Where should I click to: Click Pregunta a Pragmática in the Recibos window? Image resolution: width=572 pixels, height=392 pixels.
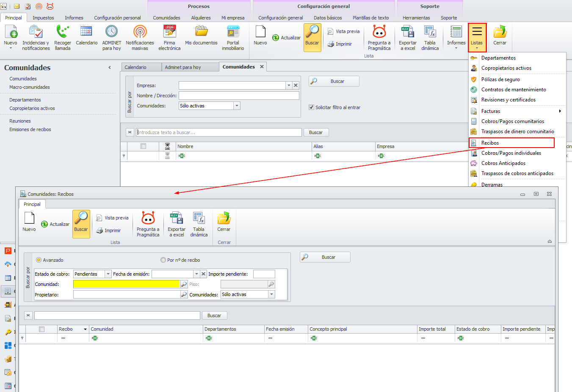pyautogui.click(x=148, y=224)
